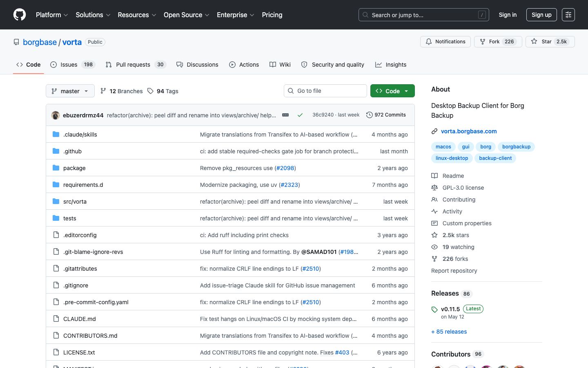The image size is (588, 368).
Task: Open the Security and quality tab
Action: (x=333, y=65)
